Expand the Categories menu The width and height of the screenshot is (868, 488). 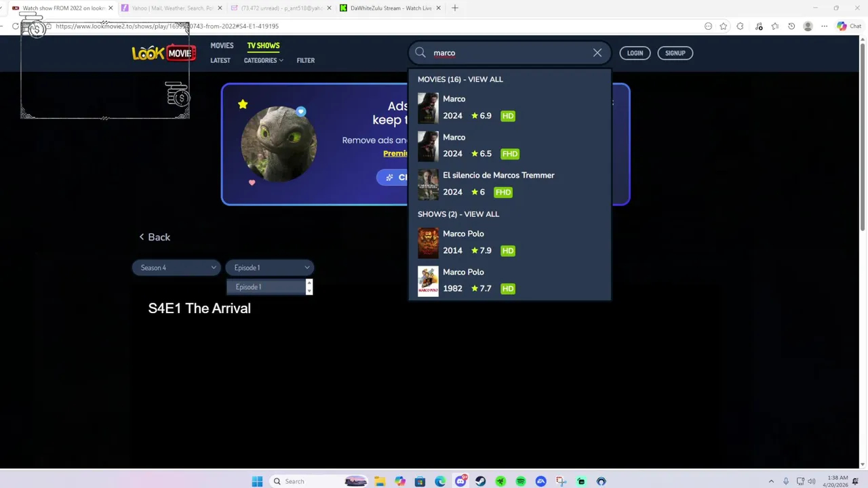coord(263,60)
